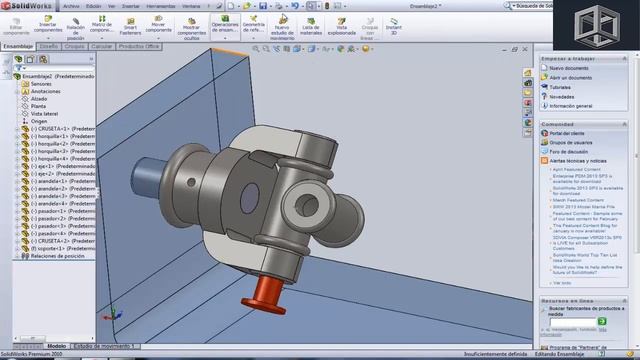Click the Grupos de usuarios link
The image size is (640, 360).
(x=571, y=143)
